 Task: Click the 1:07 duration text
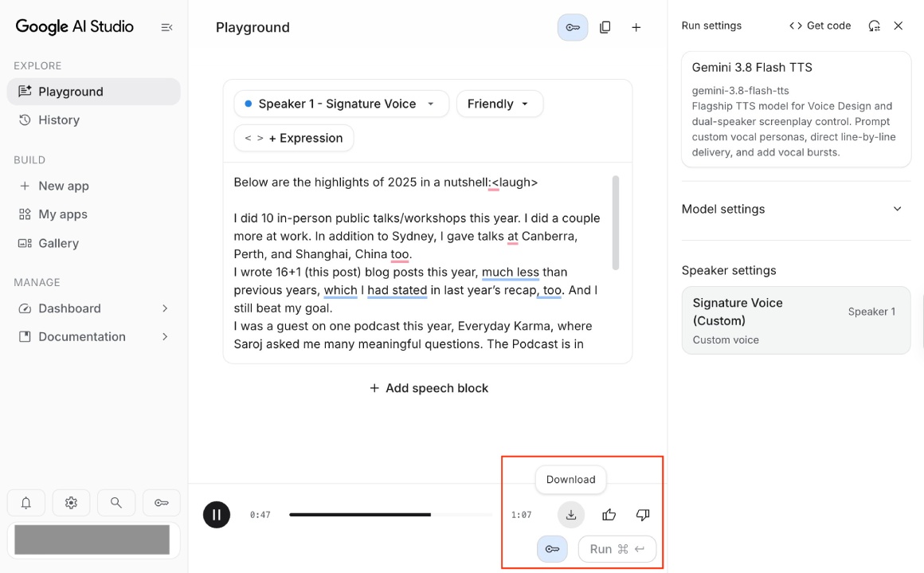[x=522, y=515]
